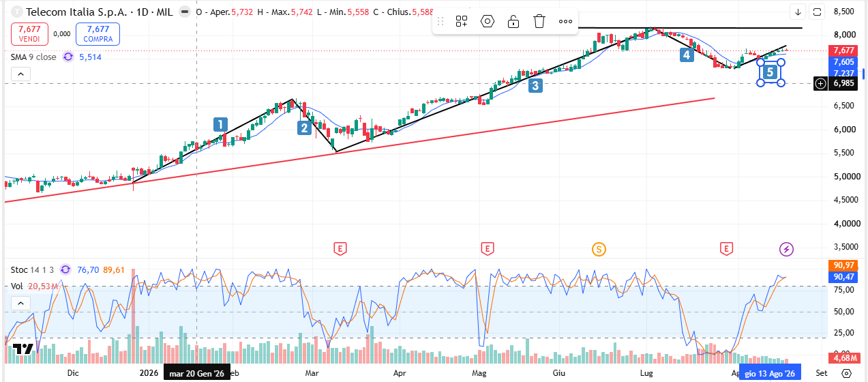Click the plus icon beside 6,985 price label

pyautogui.click(x=821, y=83)
